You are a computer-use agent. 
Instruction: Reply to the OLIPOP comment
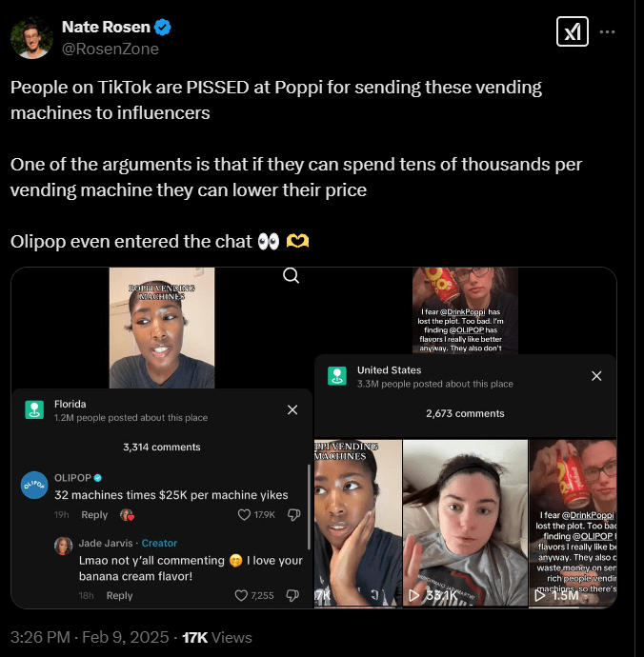tap(94, 515)
